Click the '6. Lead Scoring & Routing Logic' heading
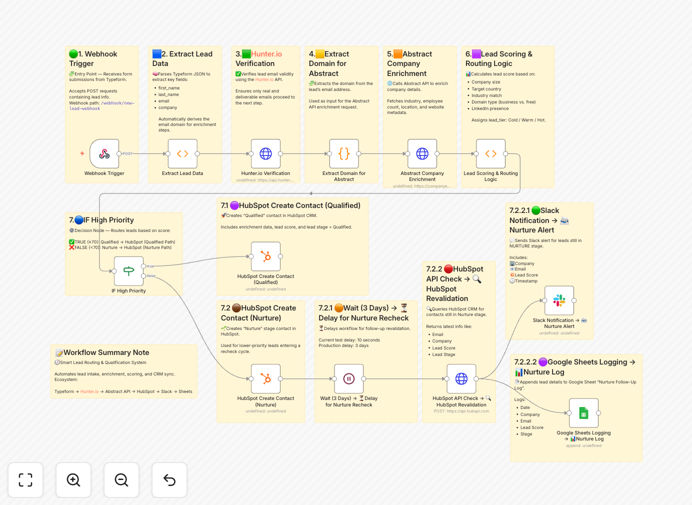 (499, 59)
